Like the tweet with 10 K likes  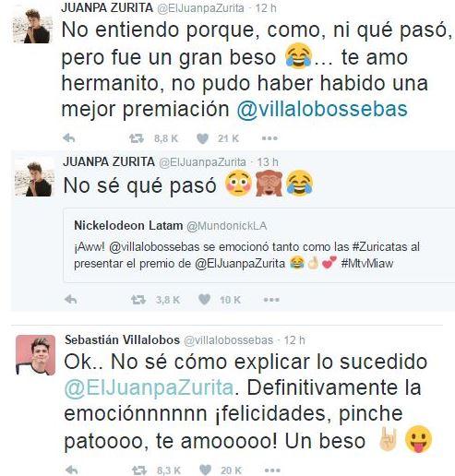coord(204,300)
